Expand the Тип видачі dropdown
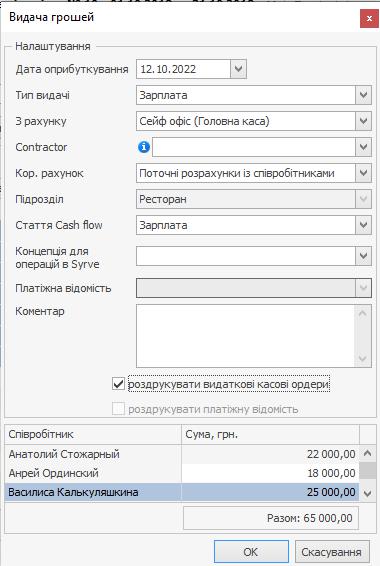This screenshot has width=380, height=566. click(363, 95)
